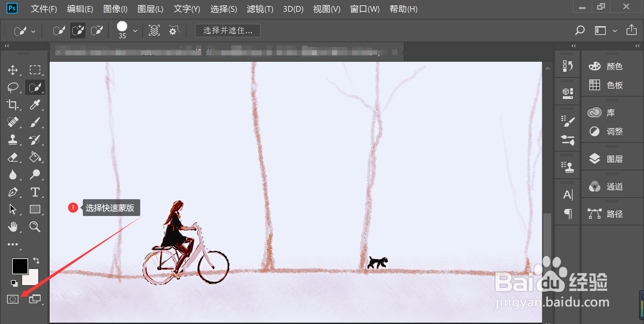Open the 库 Libraries panel

[x=601, y=113]
